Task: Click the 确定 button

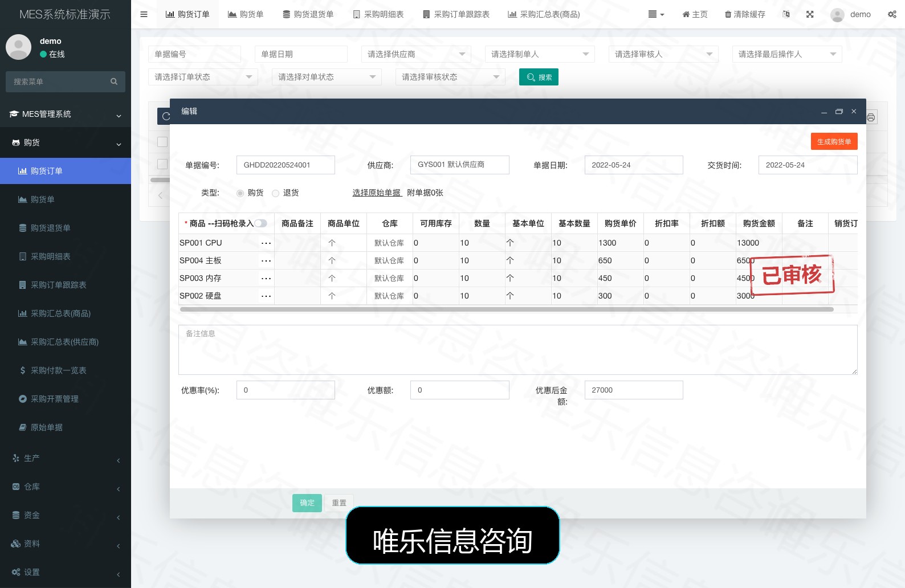Action: tap(307, 503)
